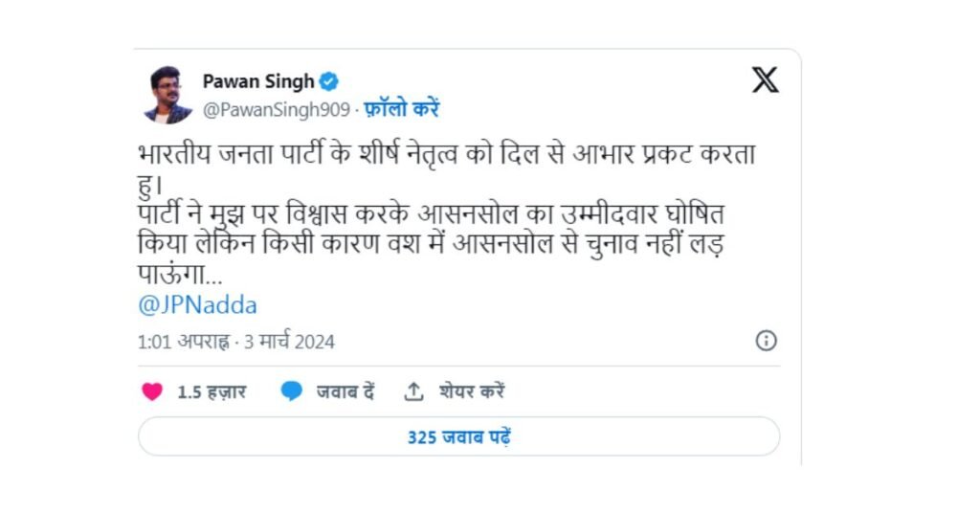Click the 1.5 हज़ार likes count

(212, 391)
